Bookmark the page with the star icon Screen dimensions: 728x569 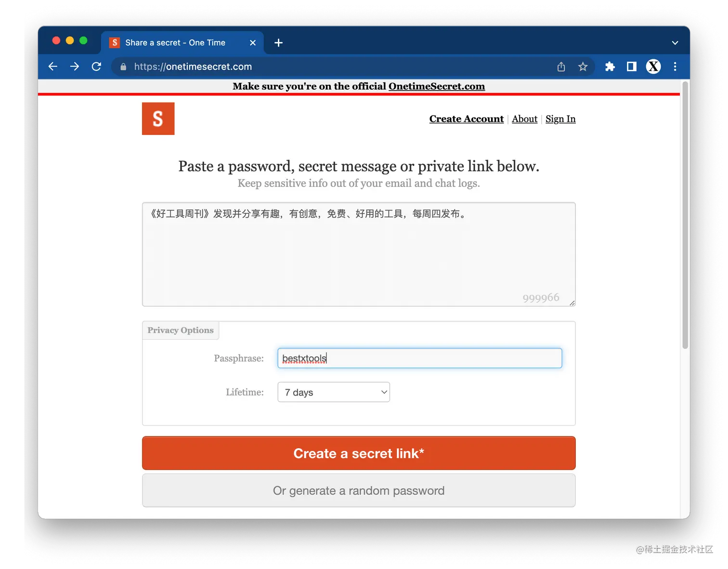[x=583, y=66]
